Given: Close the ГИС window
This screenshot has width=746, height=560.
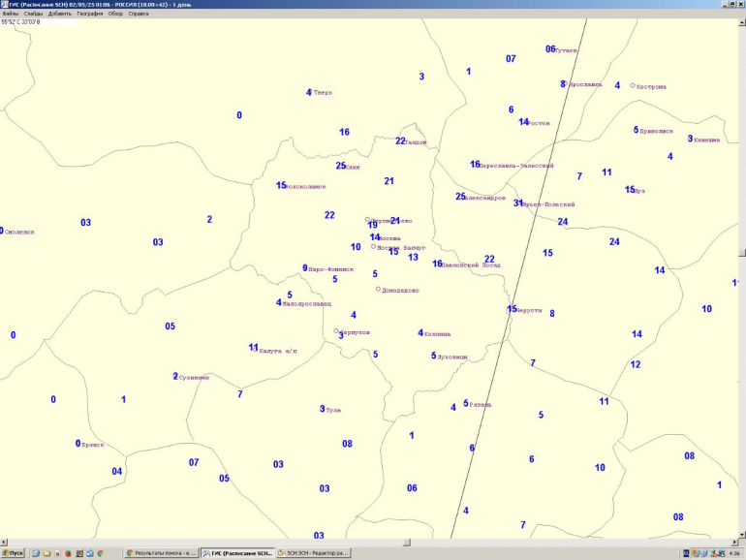Looking at the screenshot, I should 739,5.
